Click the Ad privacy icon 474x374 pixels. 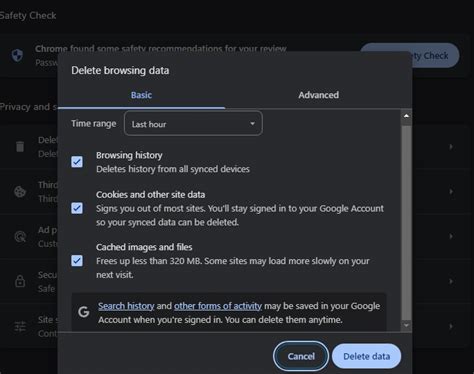point(20,237)
